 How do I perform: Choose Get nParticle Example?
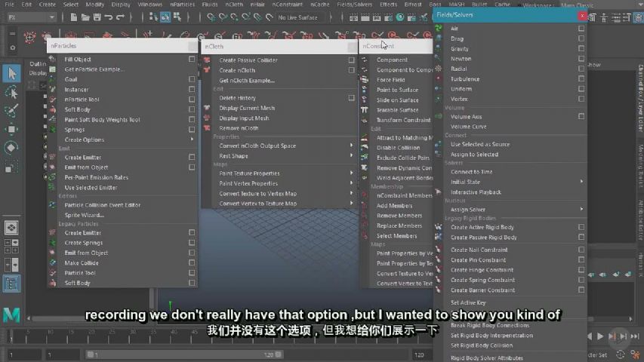(94, 69)
